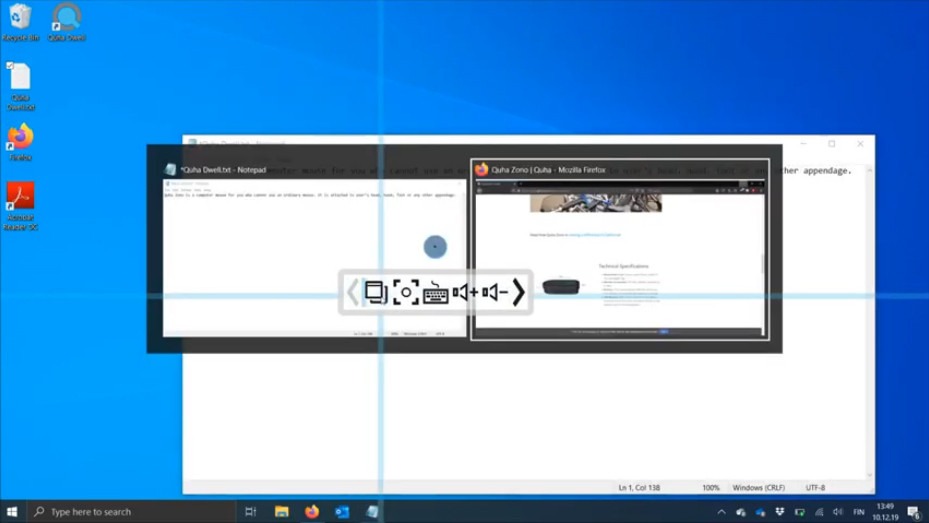Click the green-check device tray icon

pos(799,512)
